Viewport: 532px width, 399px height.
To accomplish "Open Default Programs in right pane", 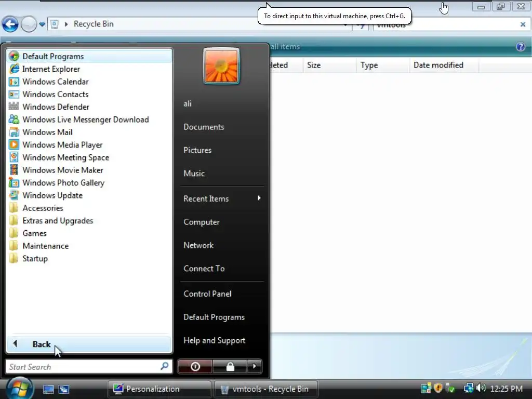I will pos(214,317).
